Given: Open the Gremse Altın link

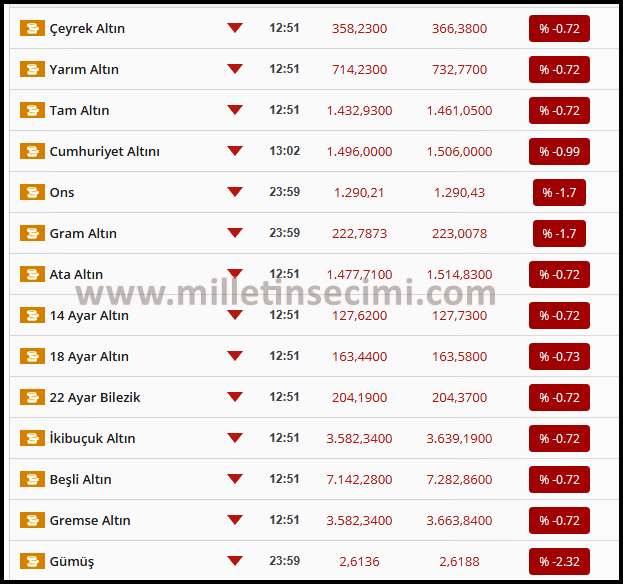Looking at the screenshot, I should (x=89, y=520).
